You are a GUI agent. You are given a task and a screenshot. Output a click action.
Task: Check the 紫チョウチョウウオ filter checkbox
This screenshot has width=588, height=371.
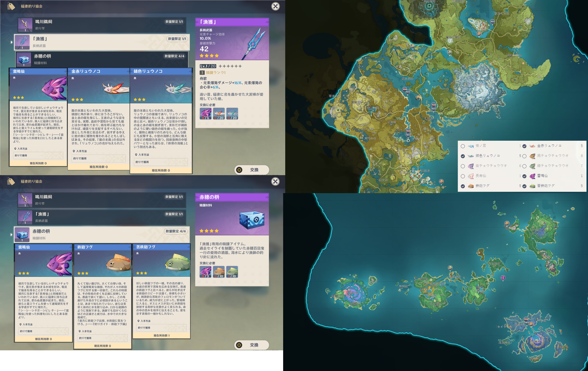point(463,166)
